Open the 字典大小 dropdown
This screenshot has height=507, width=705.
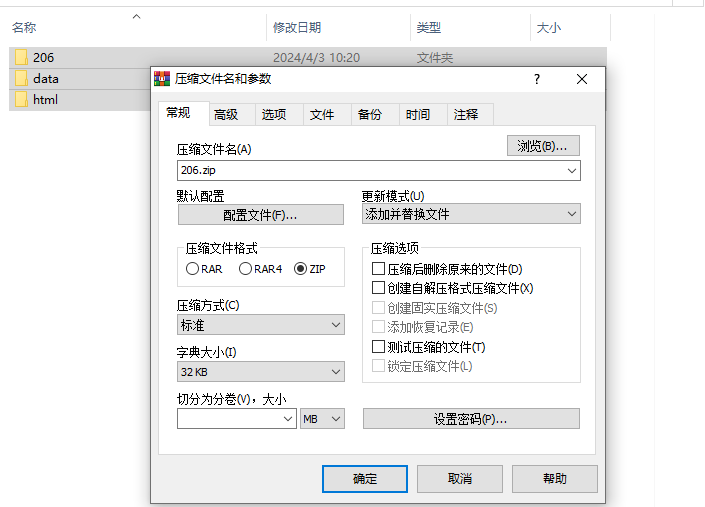click(260, 372)
